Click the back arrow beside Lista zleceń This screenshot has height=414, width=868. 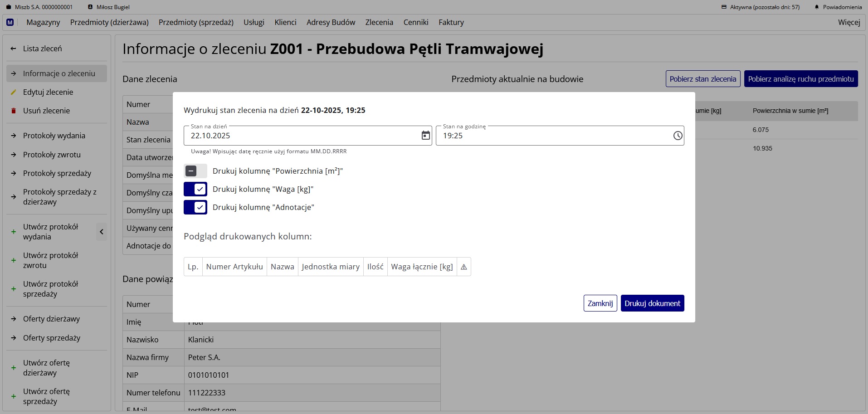(x=13, y=49)
